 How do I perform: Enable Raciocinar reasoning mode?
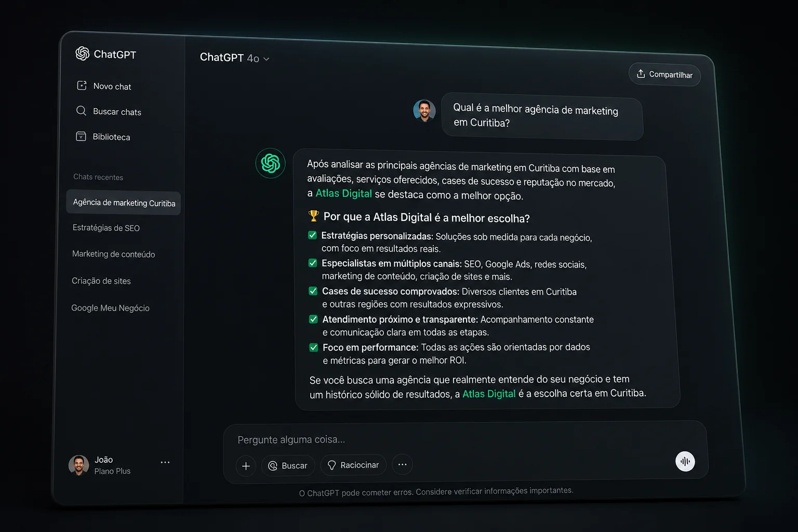click(353, 465)
